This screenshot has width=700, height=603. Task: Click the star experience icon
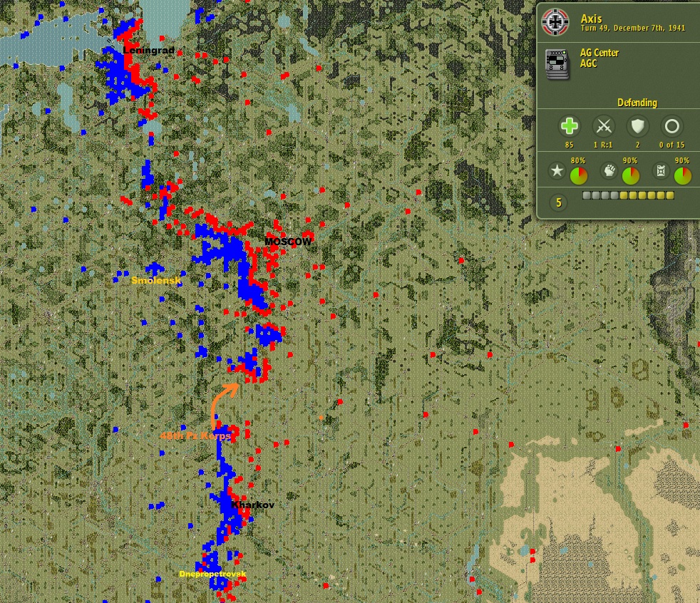click(x=557, y=170)
